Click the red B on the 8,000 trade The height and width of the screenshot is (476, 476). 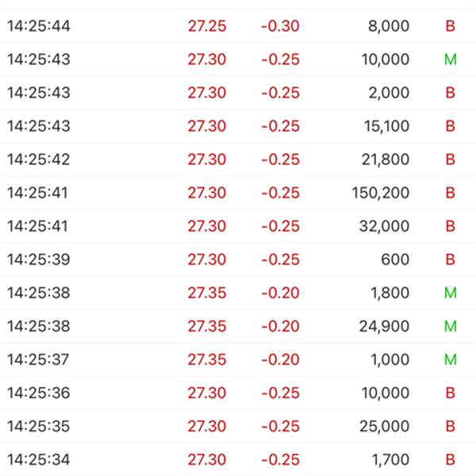[x=450, y=26]
